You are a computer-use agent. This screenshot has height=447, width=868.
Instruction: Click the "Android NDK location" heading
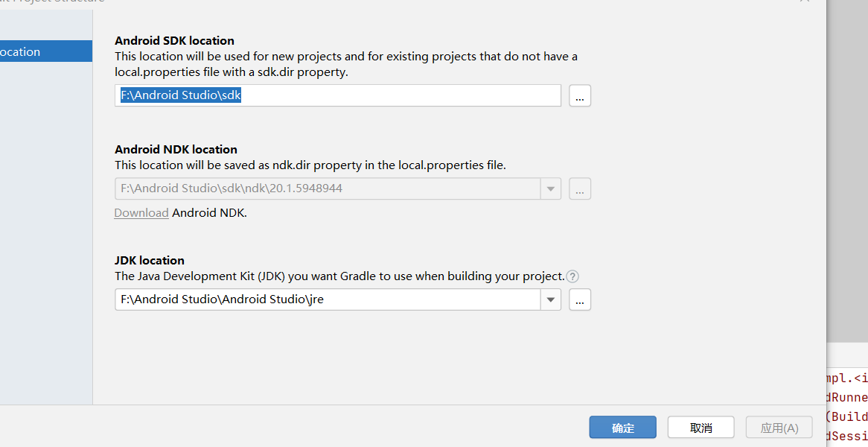[x=176, y=150]
